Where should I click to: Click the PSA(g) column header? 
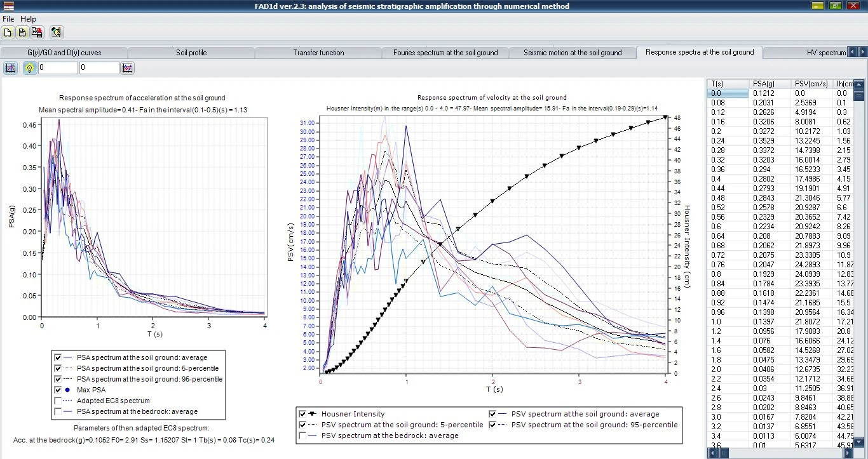pyautogui.click(x=771, y=83)
